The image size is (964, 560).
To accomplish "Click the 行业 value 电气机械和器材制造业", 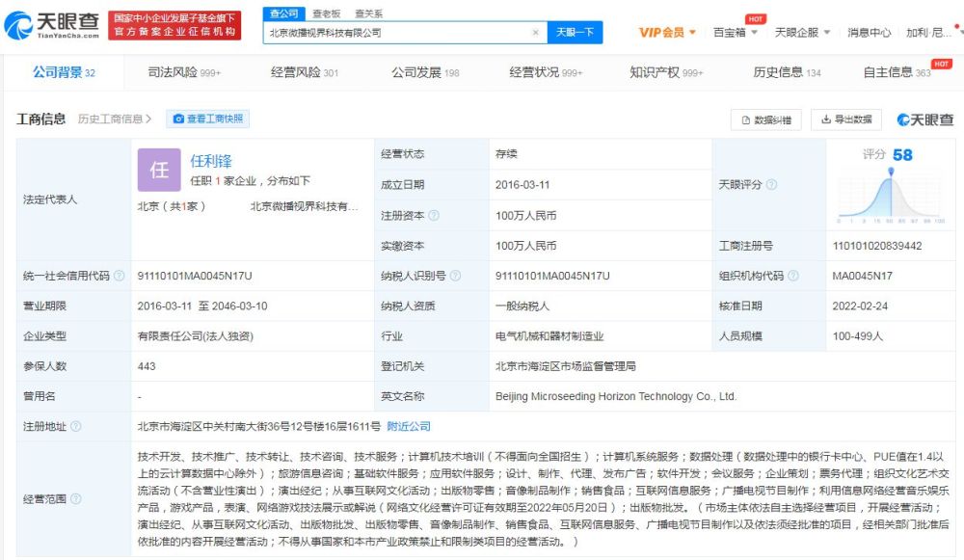I will pos(549,336).
